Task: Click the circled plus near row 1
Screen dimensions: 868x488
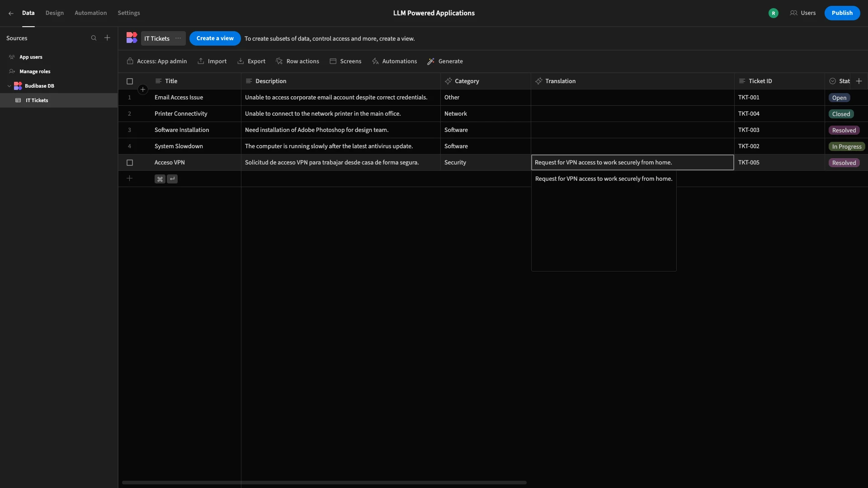Action: coord(143,89)
